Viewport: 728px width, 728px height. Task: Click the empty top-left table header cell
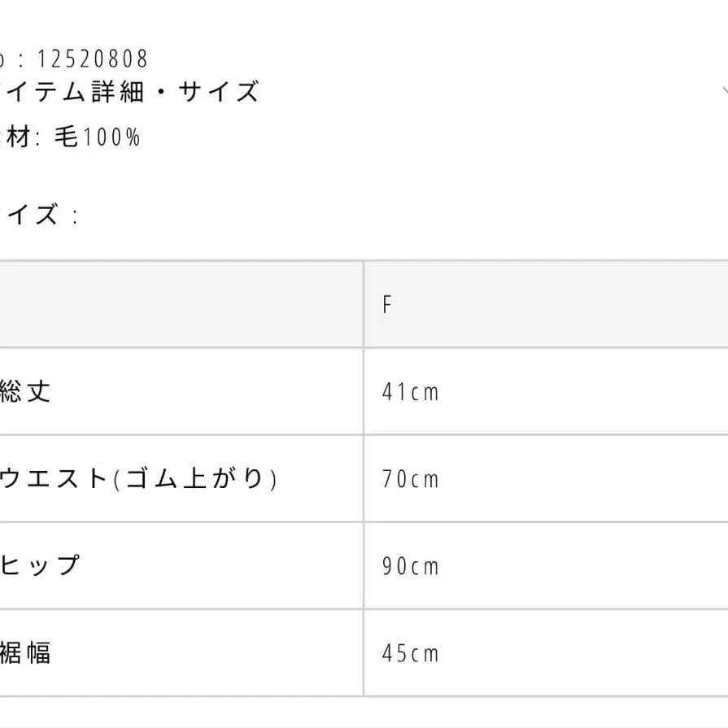179,305
